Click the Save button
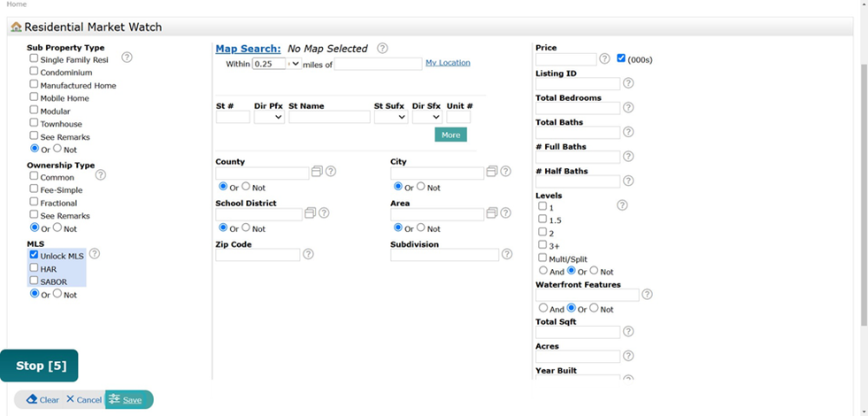Viewport: 868px width, 416px height. (x=129, y=399)
